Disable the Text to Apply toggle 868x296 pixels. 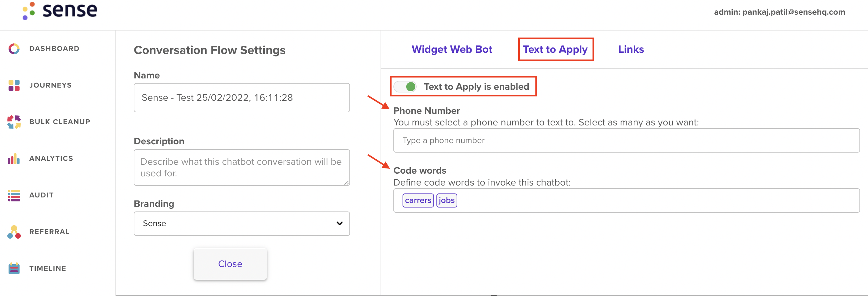tap(406, 87)
